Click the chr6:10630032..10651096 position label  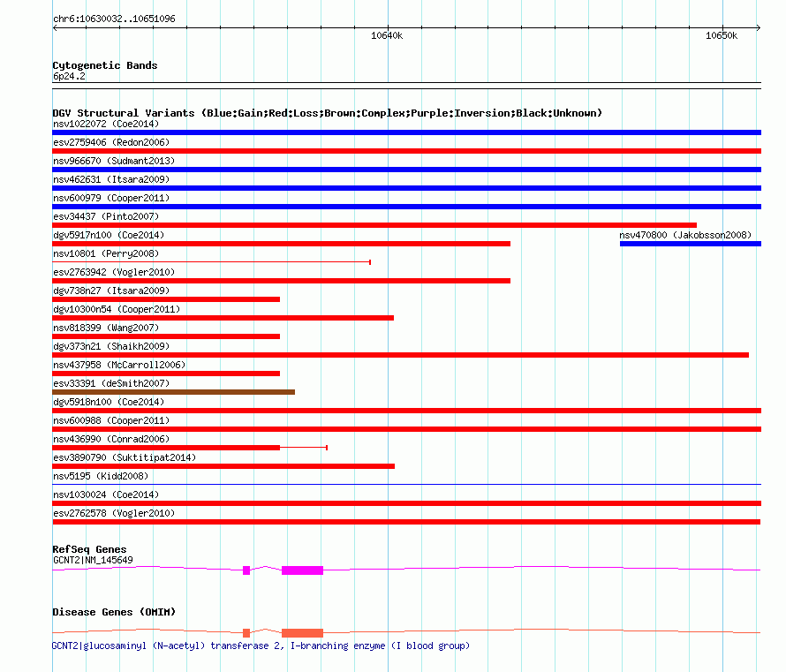[114, 19]
